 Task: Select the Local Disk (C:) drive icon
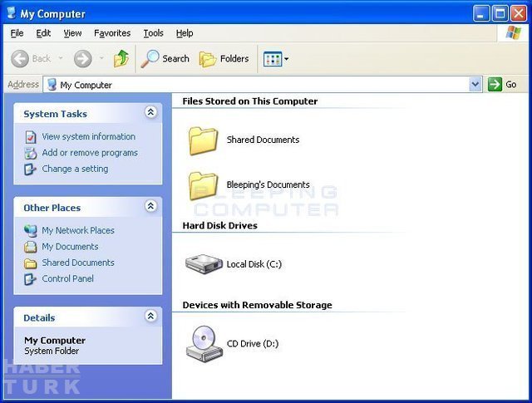tap(203, 264)
